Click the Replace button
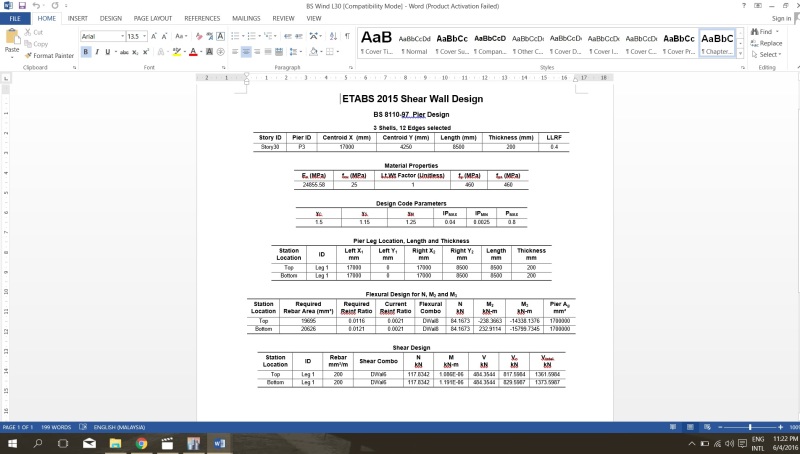 [767, 43]
